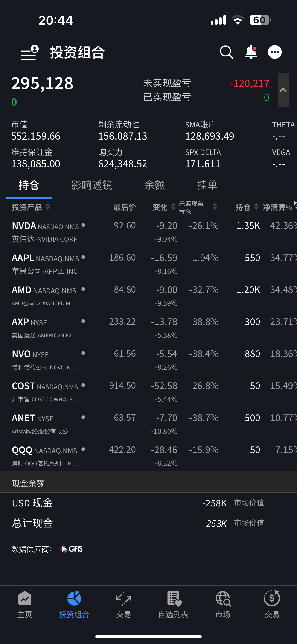Open the notifications bell
This screenshot has width=297, height=644.
point(251,52)
